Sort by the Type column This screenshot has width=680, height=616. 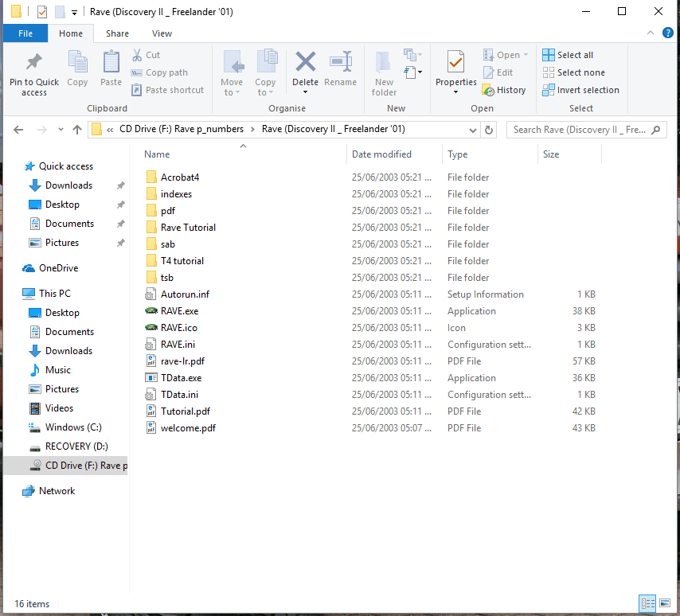pos(490,154)
